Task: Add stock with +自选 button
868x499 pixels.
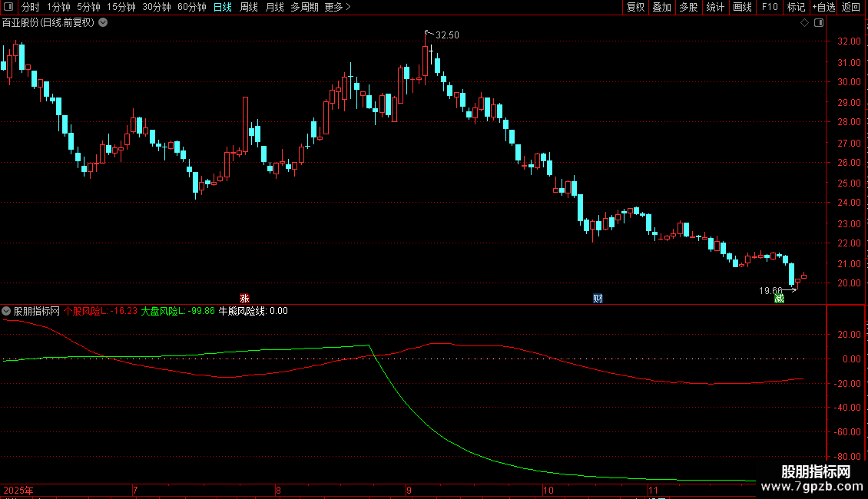Action: 823,7
